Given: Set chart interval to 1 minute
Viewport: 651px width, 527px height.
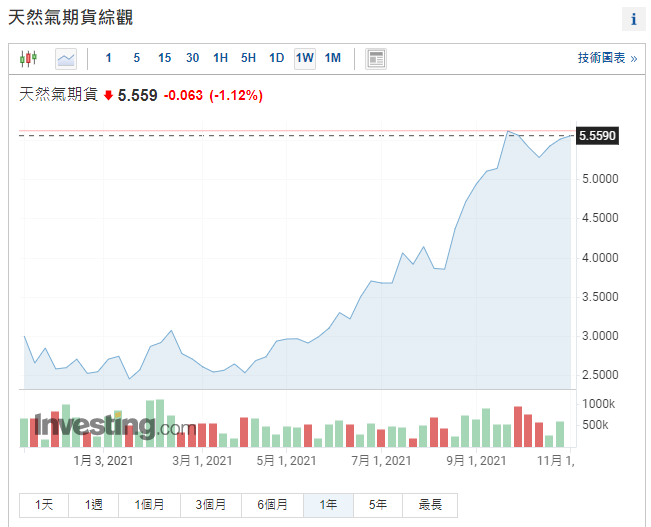Looking at the screenshot, I should (x=109, y=58).
